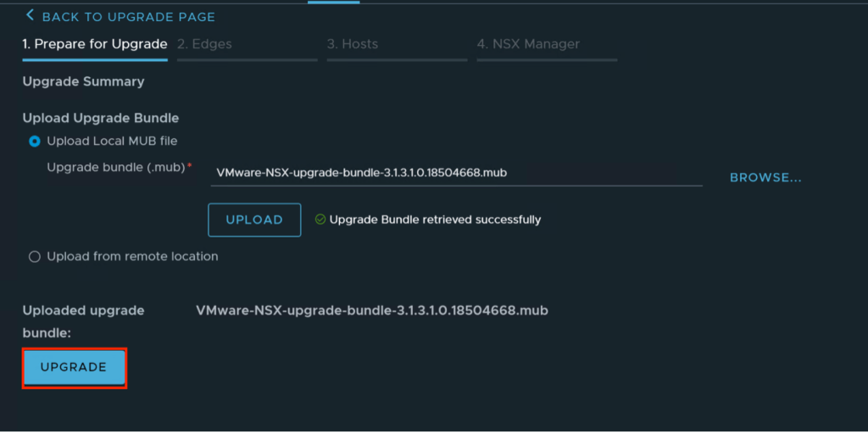This screenshot has height=434, width=868.
Task: Start the upgrade with the UPGRADE button
Action: (x=75, y=368)
